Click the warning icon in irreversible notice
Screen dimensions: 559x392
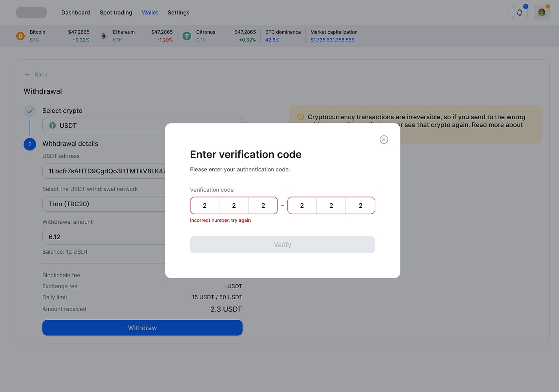(301, 117)
